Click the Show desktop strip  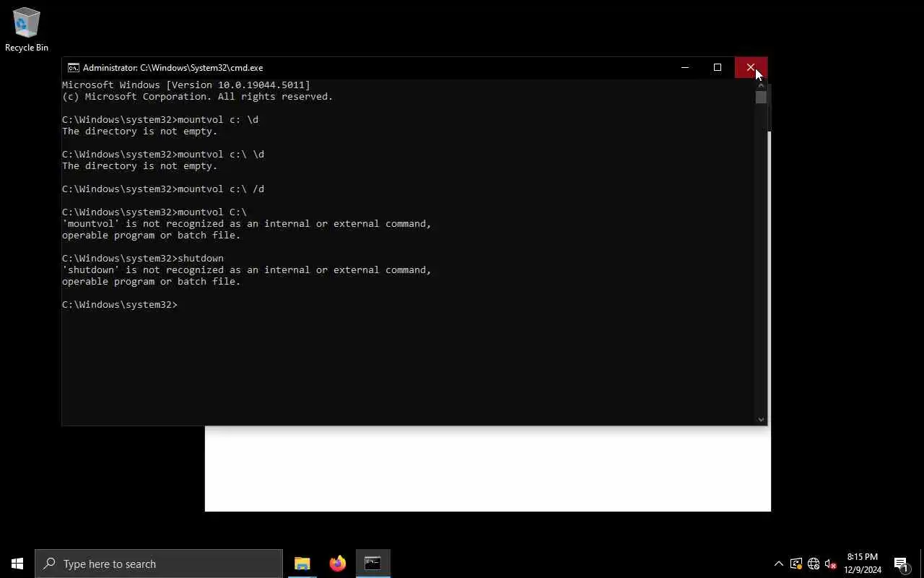pyautogui.click(x=922, y=564)
